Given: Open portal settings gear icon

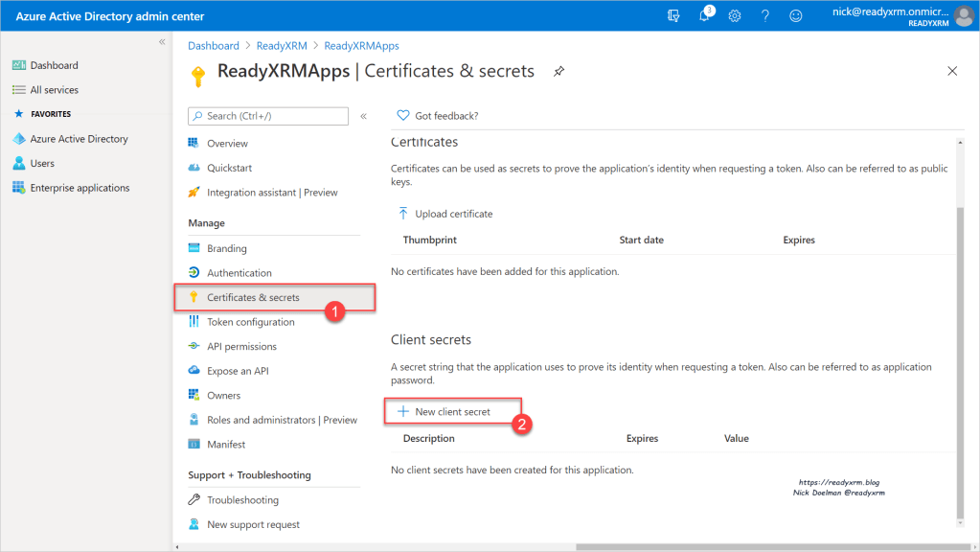Looking at the screenshot, I should coord(735,16).
